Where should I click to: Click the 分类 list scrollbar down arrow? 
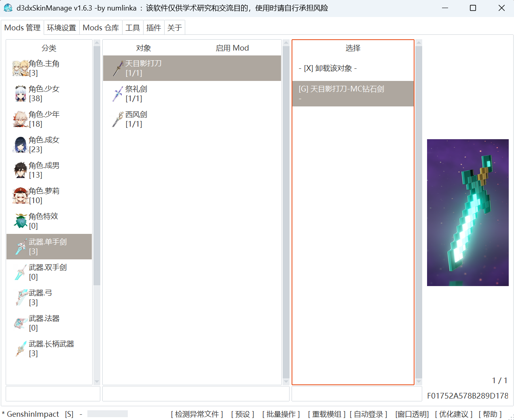click(x=97, y=382)
